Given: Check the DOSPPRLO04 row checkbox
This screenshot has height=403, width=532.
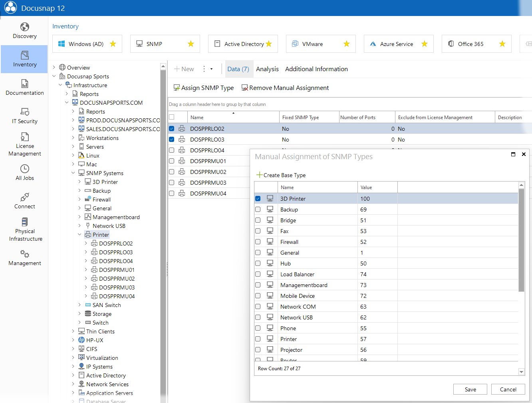Looking at the screenshot, I should (171, 150).
